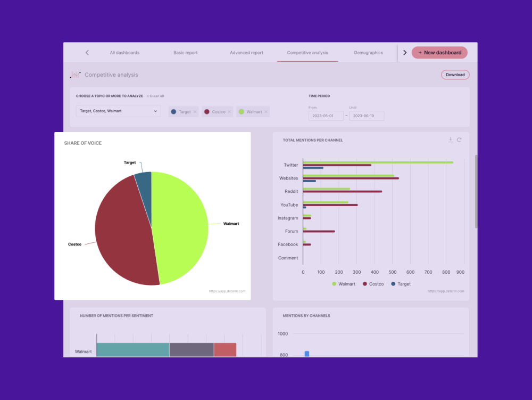The width and height of the screenshot is (532, 400).
Task: Click Clear all topics link
Action: click(x=155, y=96)
